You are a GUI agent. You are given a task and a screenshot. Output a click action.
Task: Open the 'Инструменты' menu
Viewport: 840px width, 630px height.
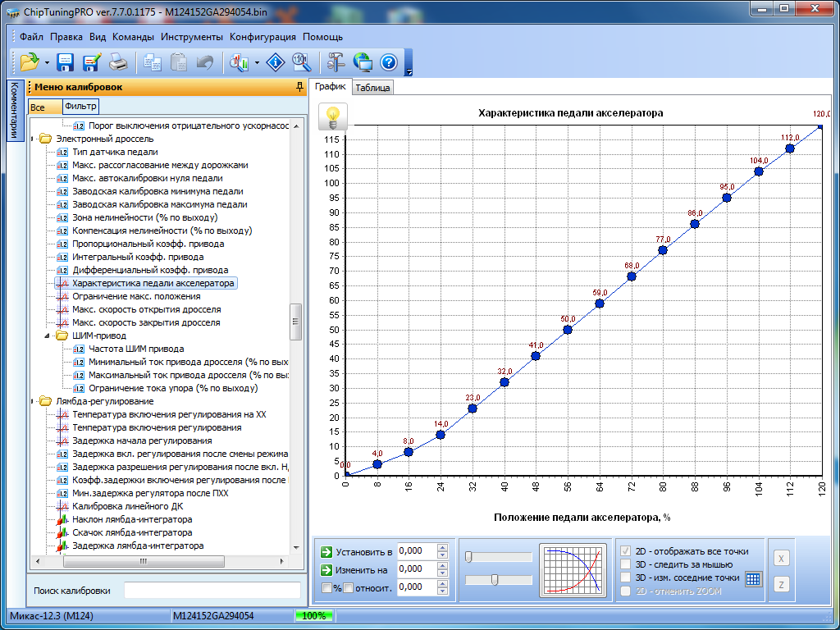click(x=191, y=37)
